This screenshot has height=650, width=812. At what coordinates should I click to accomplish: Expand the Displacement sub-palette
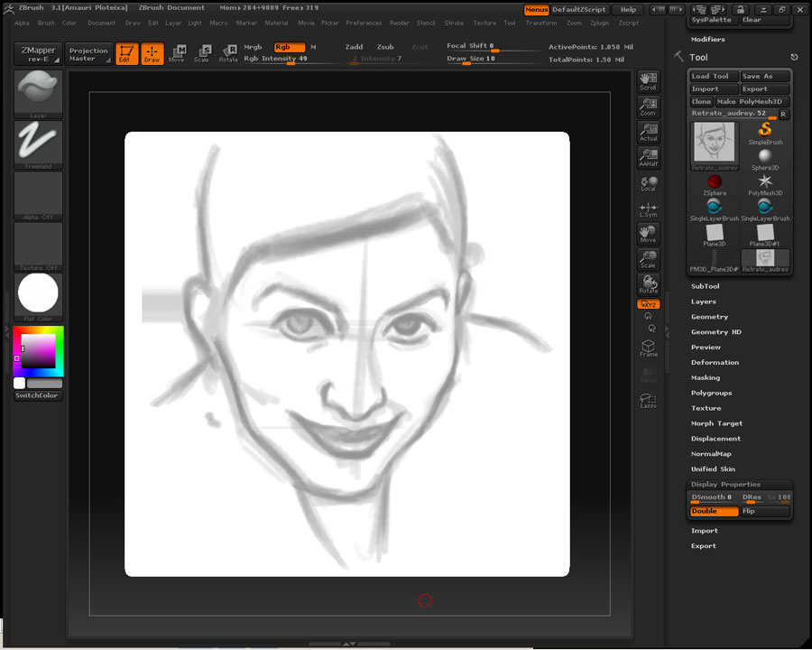tap(715, 439)
